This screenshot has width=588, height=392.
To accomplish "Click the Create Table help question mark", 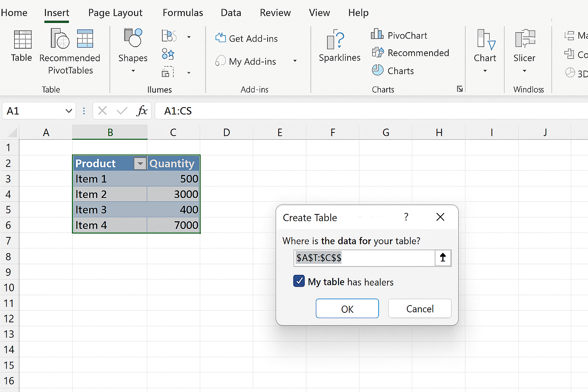I will click(406, 217).
